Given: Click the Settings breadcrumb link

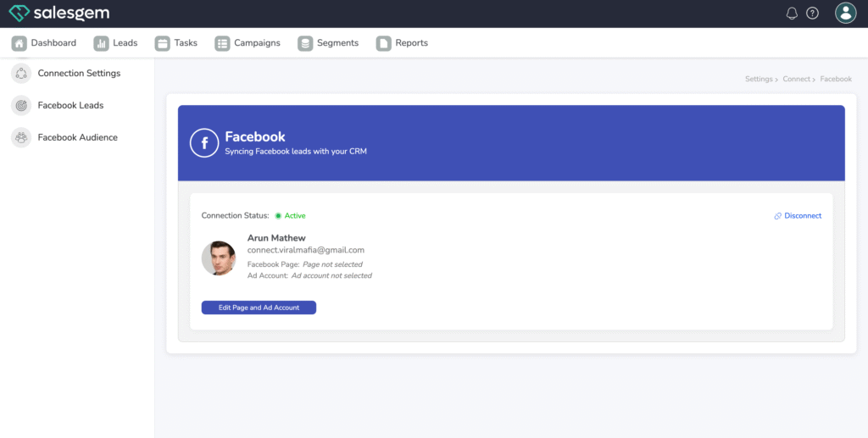Looking at the screenshot, I should pyautogui.click(x=758, y=79).
